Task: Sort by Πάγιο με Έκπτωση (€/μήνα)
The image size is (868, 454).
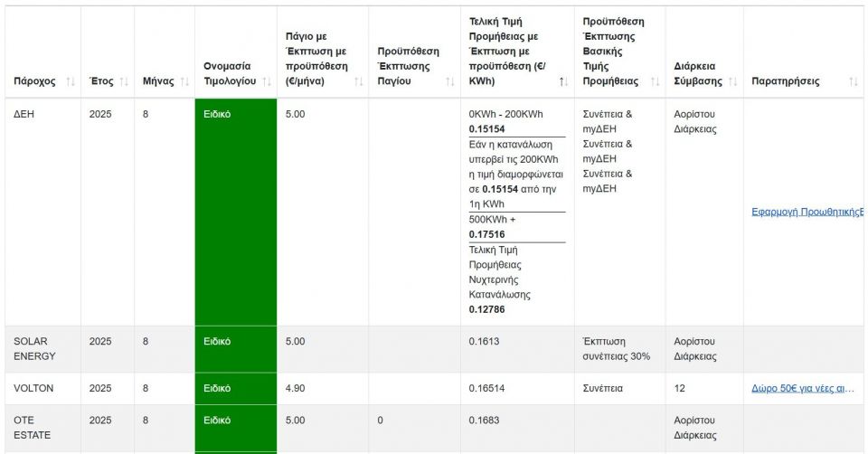Action: pos(358,81)
